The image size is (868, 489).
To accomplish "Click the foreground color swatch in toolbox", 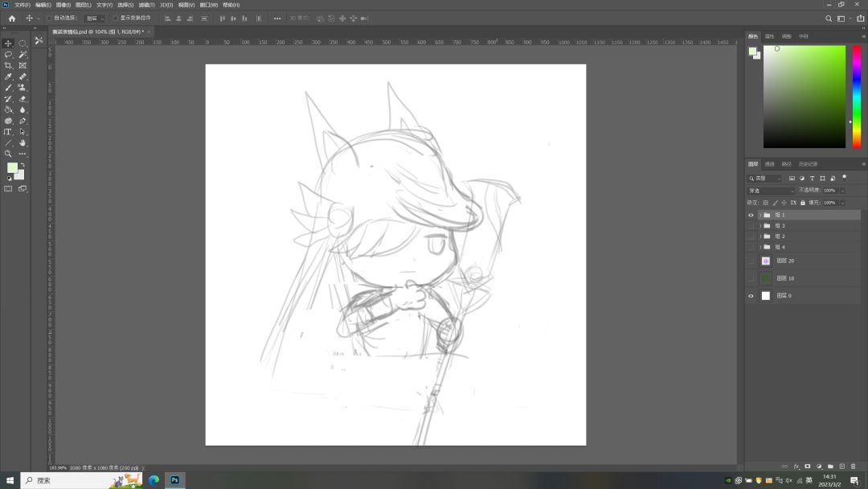I will 12,168.
